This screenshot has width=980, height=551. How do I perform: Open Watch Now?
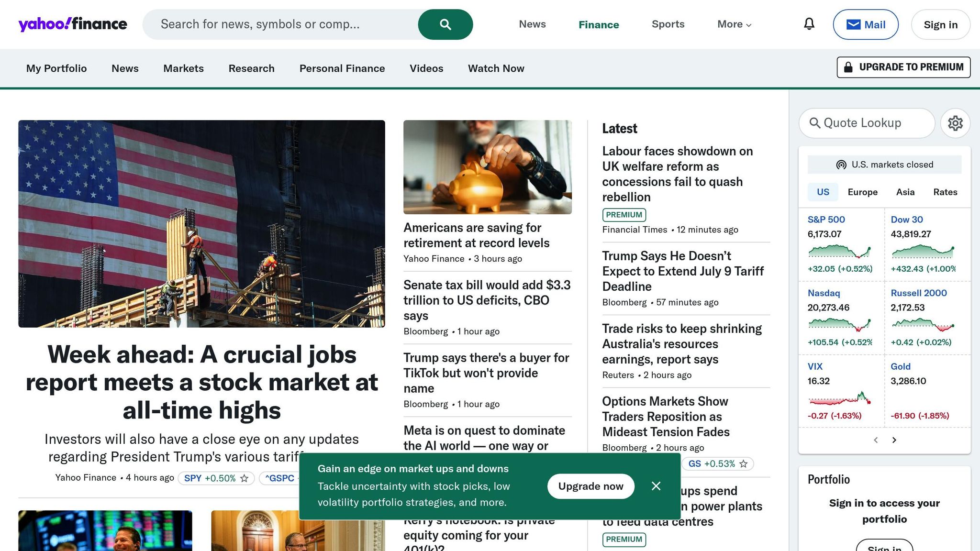point(496,68)
